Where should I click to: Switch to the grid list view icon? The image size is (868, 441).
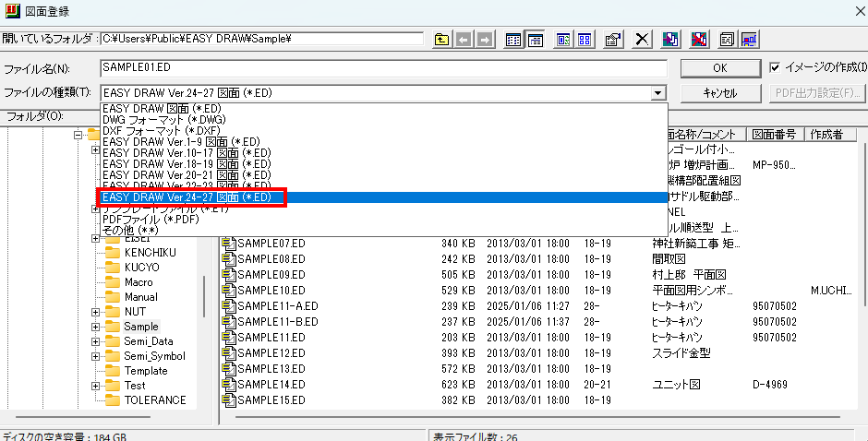pos(513,40)
